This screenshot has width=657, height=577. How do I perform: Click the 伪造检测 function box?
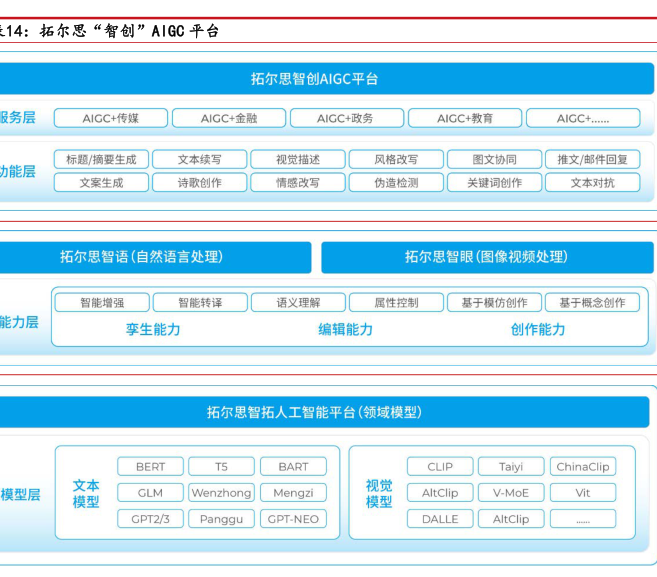pyautogui.click(x=396, y=183)
